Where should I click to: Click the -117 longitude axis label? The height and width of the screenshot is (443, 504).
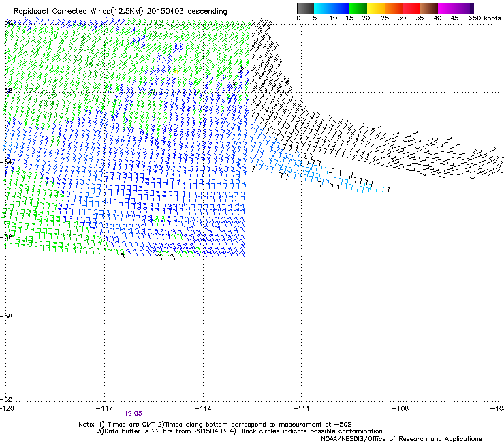(104, 408)
